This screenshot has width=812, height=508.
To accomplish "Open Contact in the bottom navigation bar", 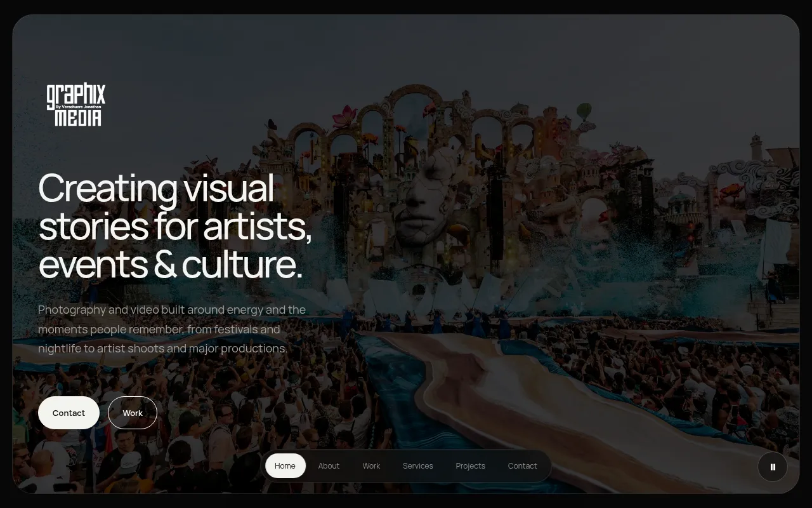I will (523, 465).
